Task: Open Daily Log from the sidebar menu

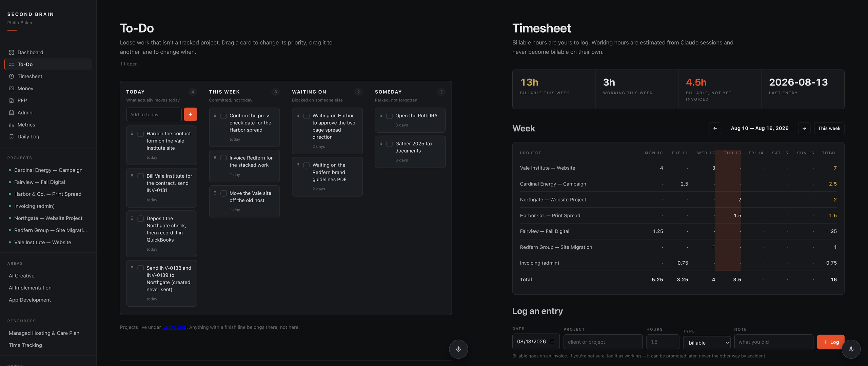Action: click(48, 137)
